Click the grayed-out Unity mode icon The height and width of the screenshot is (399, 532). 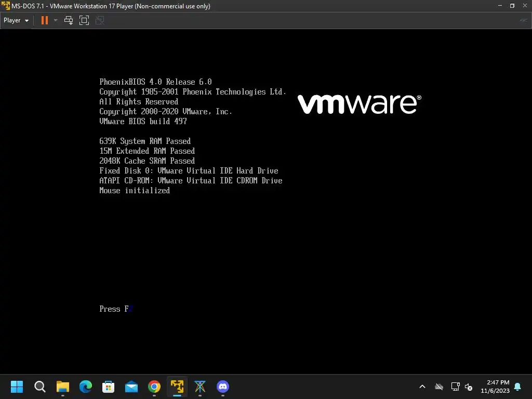click(x=100, y=20)
